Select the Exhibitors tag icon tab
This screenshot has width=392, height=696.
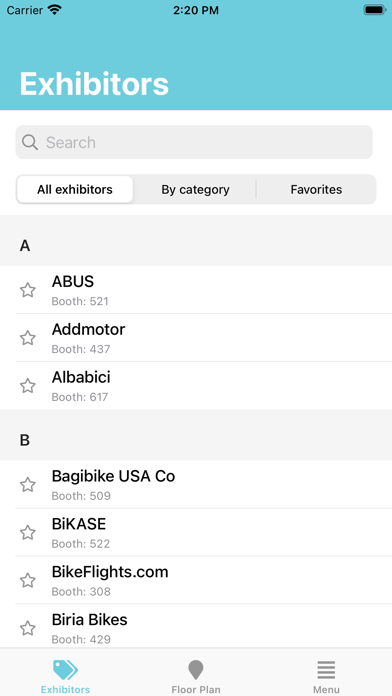pos(65,670)
